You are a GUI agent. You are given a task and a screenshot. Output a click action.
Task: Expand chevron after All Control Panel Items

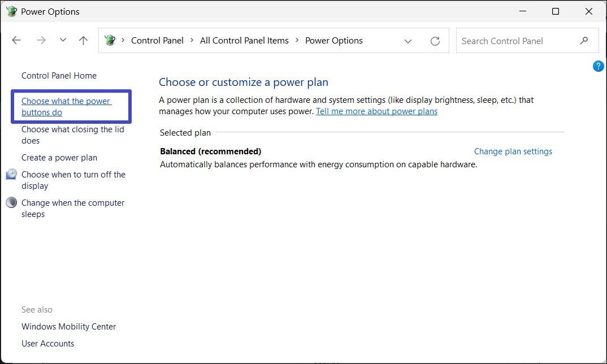click(297, 40)
